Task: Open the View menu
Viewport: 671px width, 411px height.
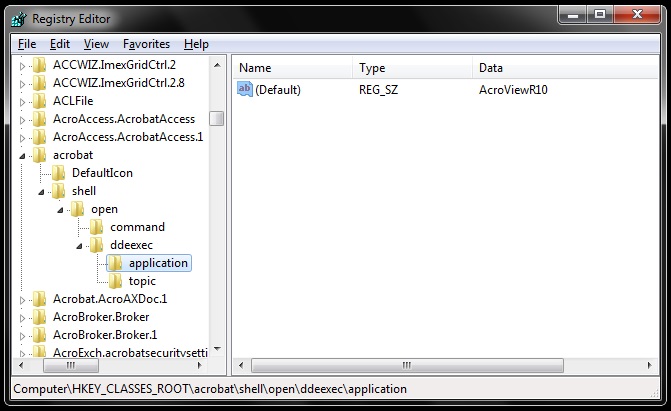Action: click(96, 44)
